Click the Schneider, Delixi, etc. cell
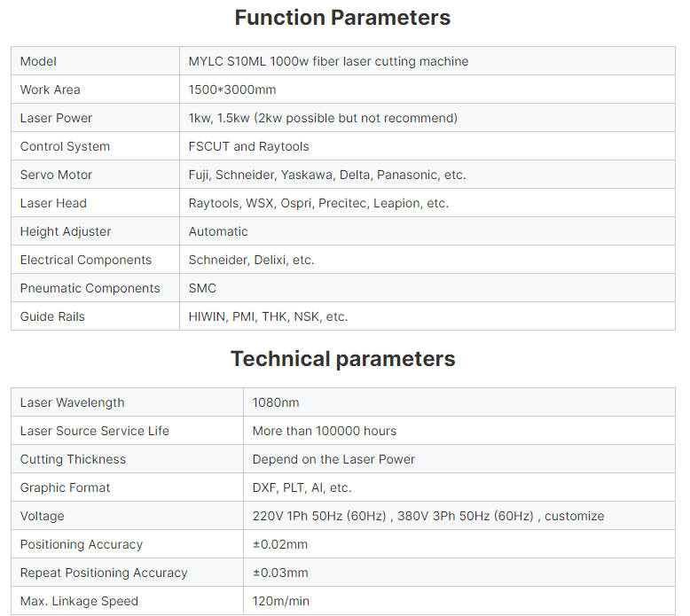The width and height of the screenshot is (690, 616). [x=427, y=260]
